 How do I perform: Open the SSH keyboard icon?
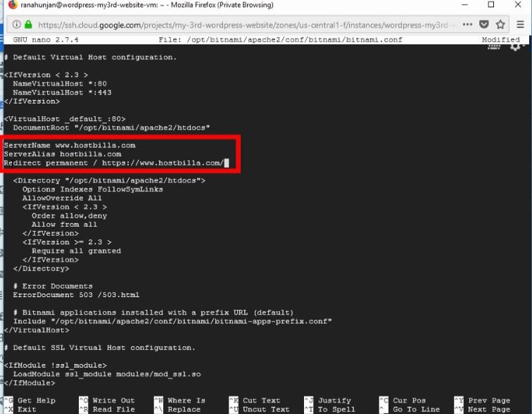pyautogui.click(x=494, y=47)
